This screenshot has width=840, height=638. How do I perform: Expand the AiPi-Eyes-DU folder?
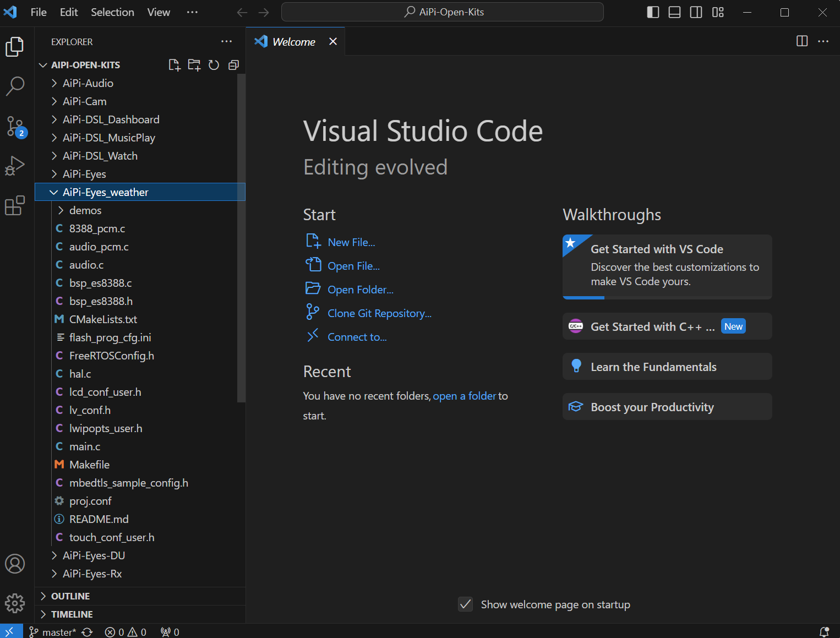click(140, 555)
